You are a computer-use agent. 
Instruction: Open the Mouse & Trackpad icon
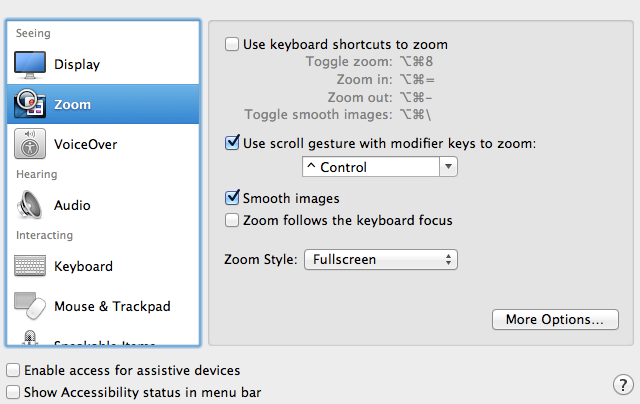point(30,306)
